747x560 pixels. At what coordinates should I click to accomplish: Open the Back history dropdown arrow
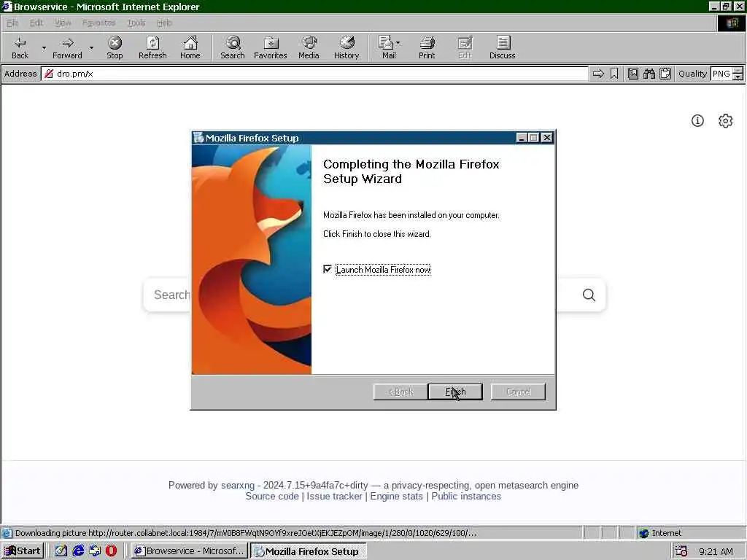(44, 47)
